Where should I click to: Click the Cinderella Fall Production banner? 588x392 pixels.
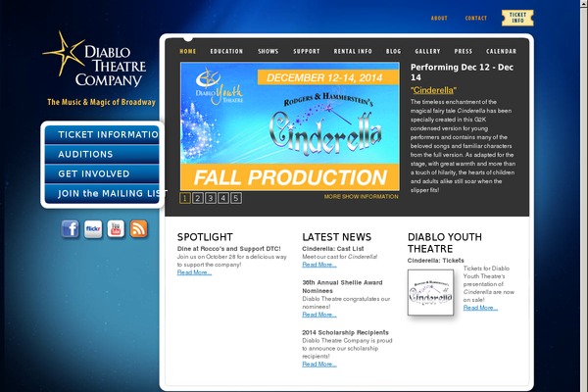click(290, 126)
